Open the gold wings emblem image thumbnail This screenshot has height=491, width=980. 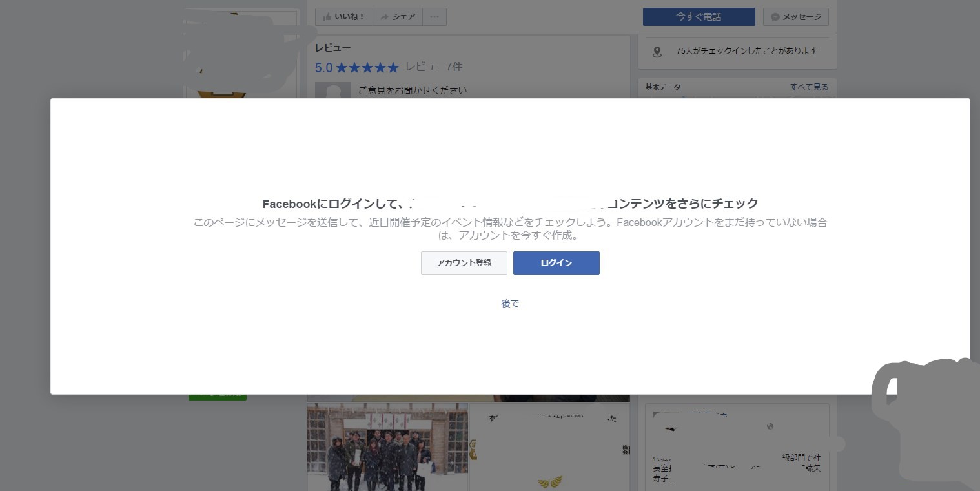[x=550, y=447]
